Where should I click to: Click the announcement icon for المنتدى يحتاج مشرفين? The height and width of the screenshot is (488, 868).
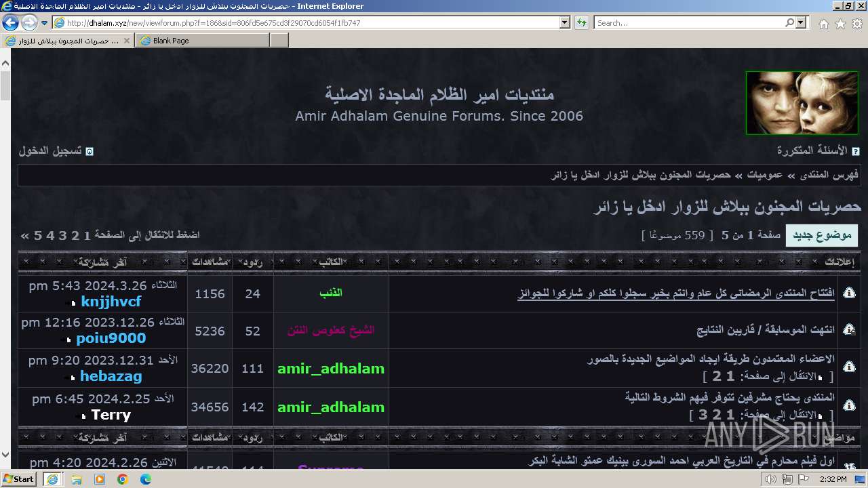tap(848, 405)
